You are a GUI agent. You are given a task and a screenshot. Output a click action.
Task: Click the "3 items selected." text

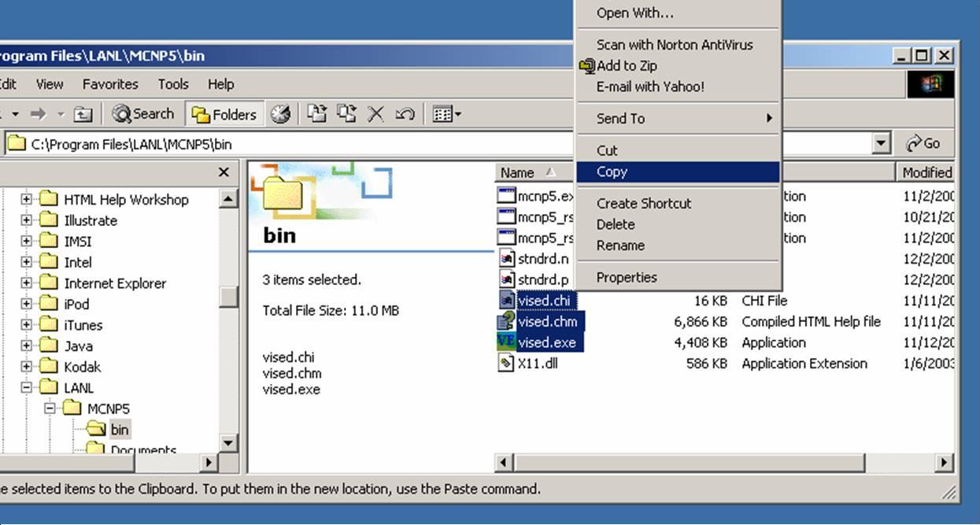pyautogui.click(x=312, y=279)
